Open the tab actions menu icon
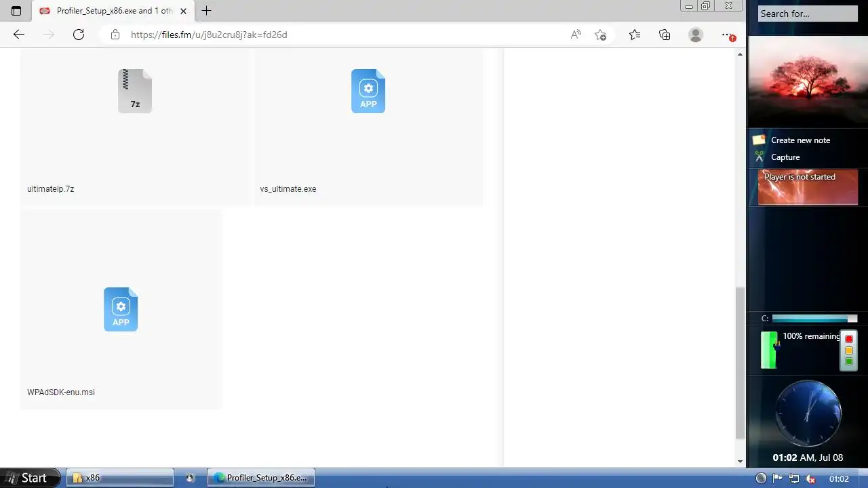 [16, 11]
